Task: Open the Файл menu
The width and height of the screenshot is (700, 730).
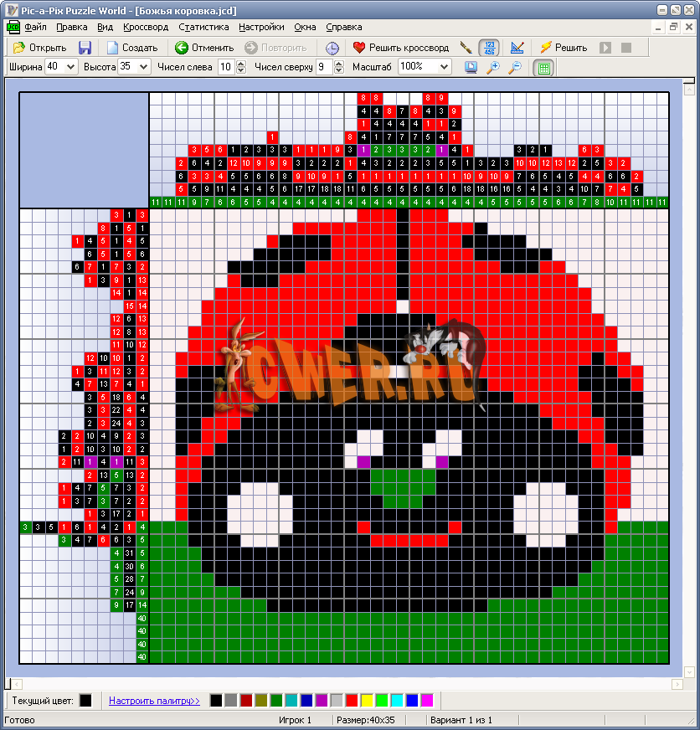Action: [x=35, y=27]
